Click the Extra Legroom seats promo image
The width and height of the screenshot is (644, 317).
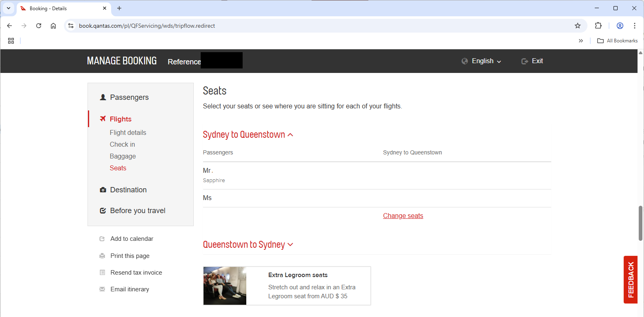tap(225, 286)
